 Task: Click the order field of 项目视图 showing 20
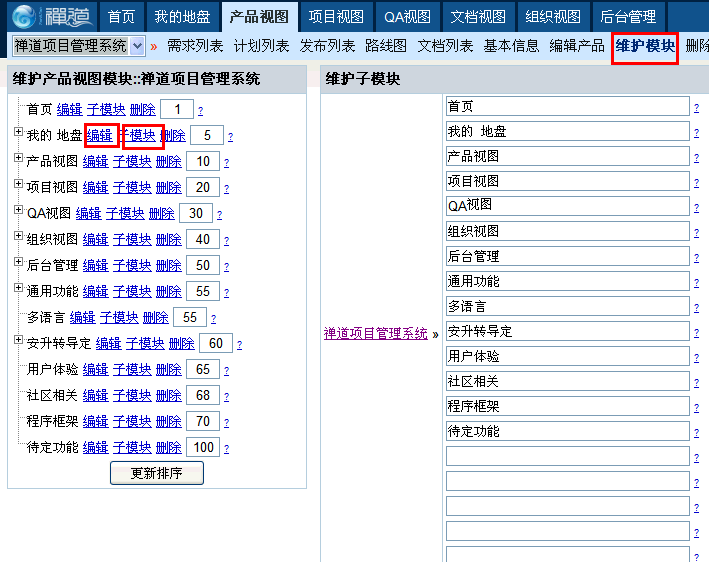[203, 187]
